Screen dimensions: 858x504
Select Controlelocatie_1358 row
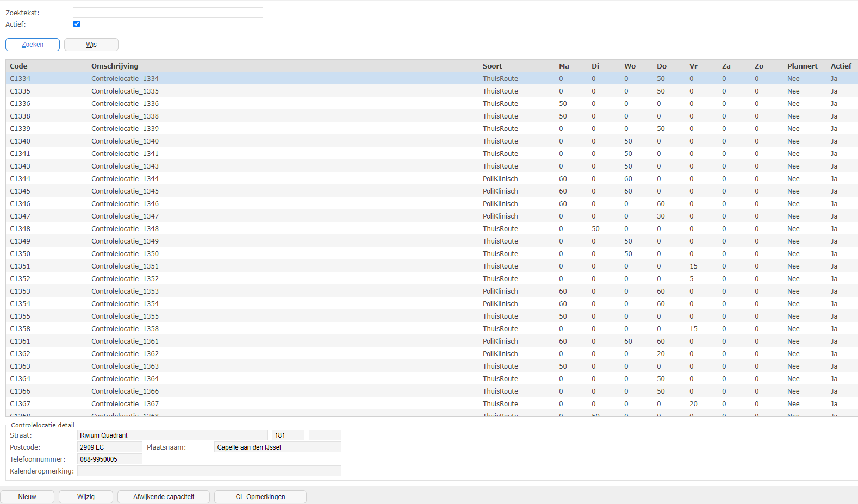[432, 329]
